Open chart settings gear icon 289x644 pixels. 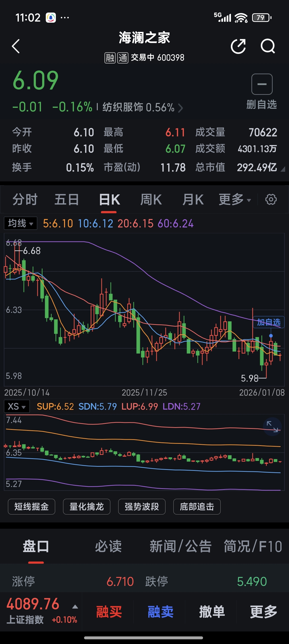pos(271,199)
